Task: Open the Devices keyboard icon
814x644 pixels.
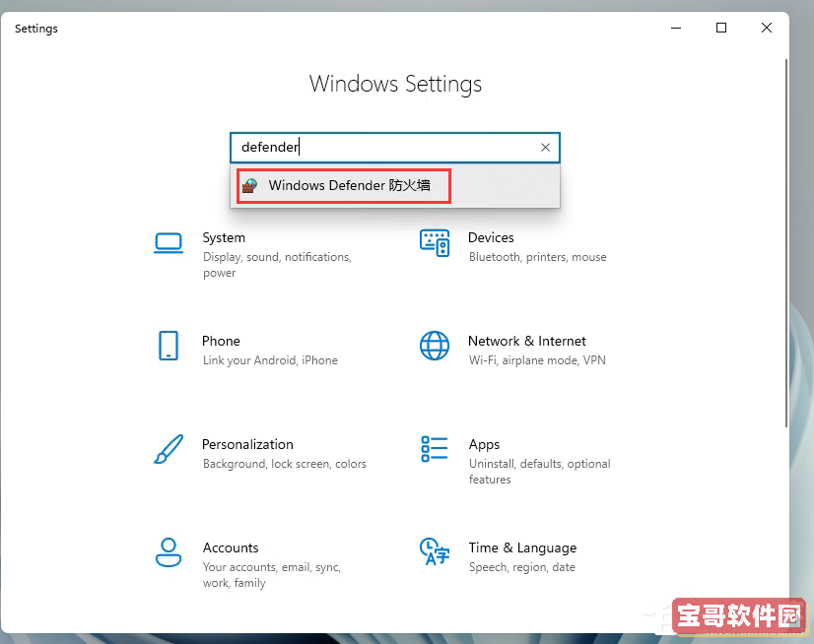Action: coord(435,243)
